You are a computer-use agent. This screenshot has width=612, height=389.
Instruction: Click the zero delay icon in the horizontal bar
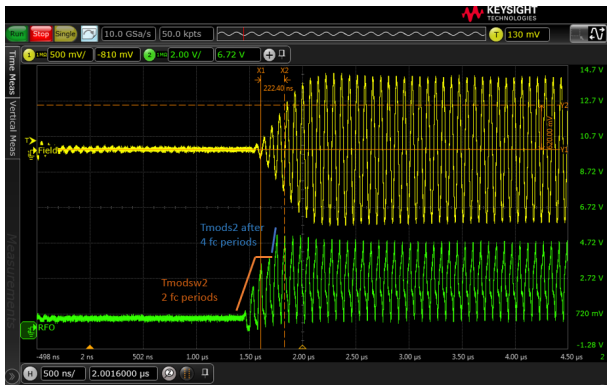pyautogui.click(x=169, y=374)
